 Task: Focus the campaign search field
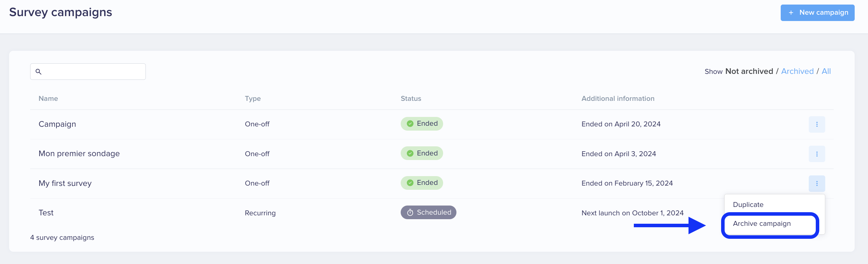point(88,71)
